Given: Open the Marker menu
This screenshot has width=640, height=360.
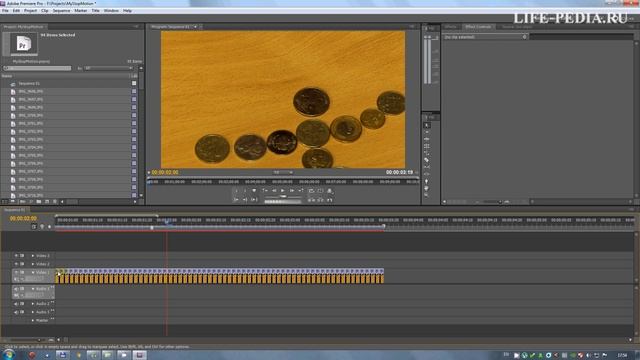Looking at the screenshot, I should [x=80, y=11].
